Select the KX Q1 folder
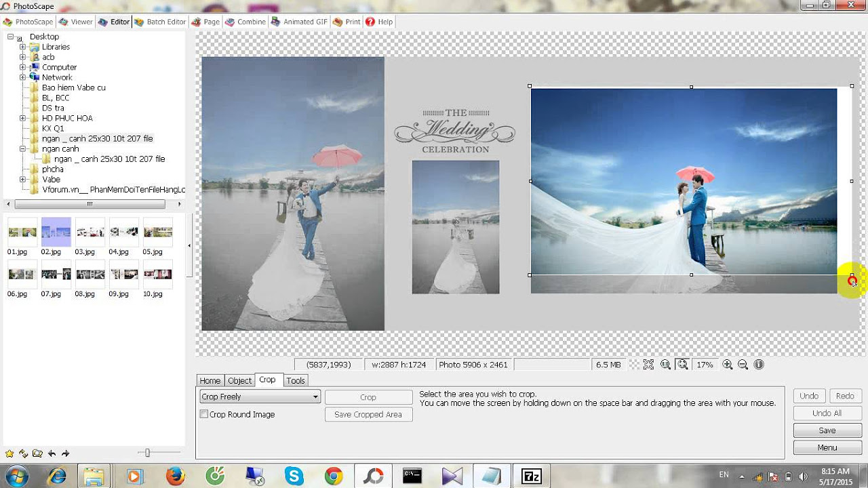Viewport: 868px width, 488px height. click(x=53, y=128)
